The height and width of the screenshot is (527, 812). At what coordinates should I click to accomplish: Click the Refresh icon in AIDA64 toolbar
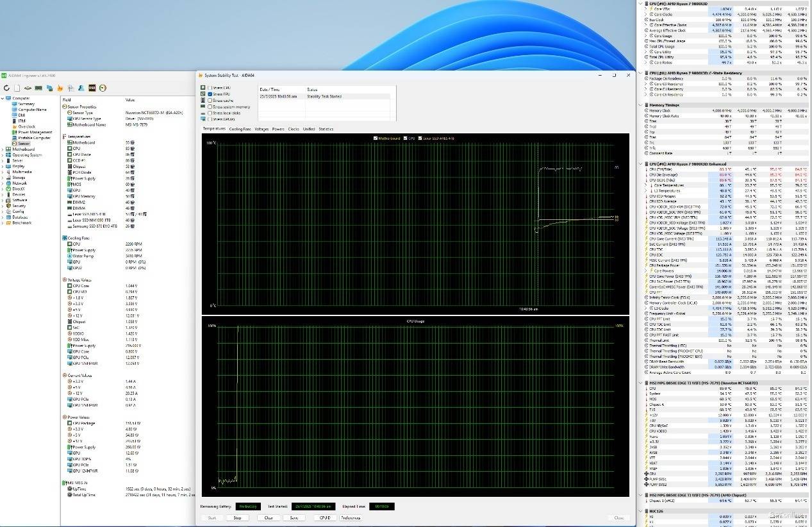[x=6, y=88]
